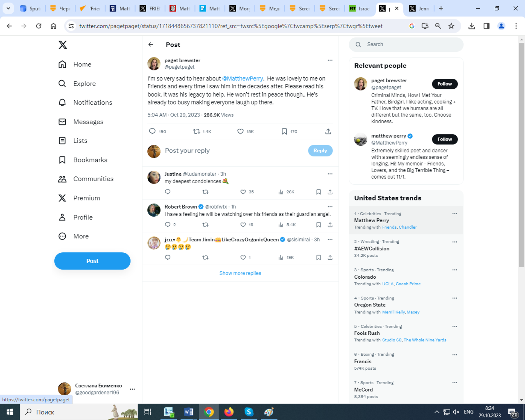
Task: Like Justine's reply with 35 likes
Action: [x=243, y=192]
